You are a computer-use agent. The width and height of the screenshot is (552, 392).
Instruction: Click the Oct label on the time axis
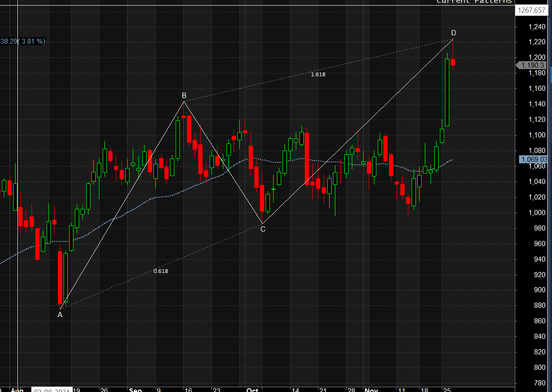click(x=252, y=390)
